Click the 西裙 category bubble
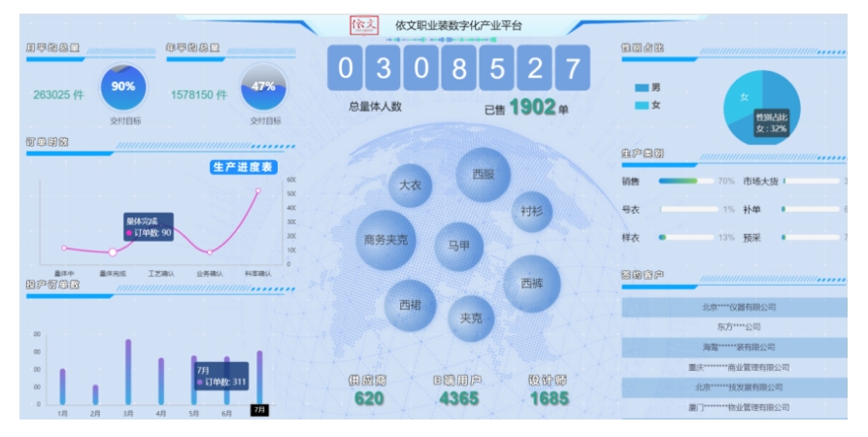The image size is (868, 437). 410,304
